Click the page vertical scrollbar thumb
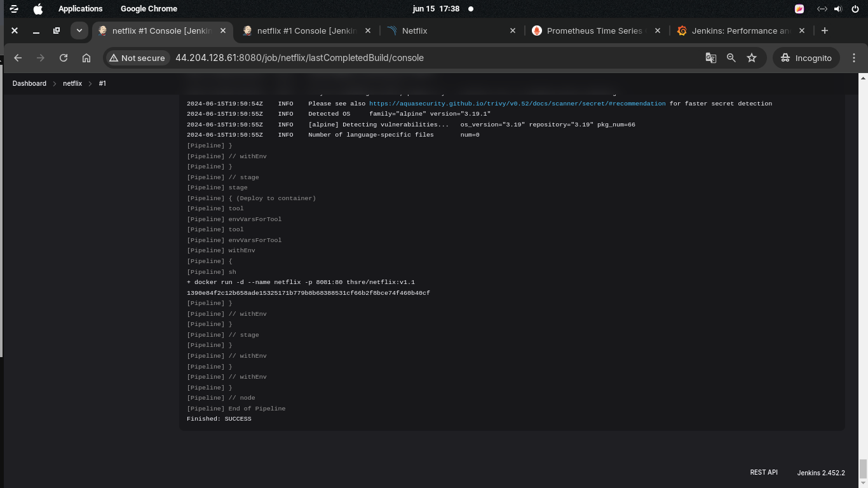Image resolution: width=868 pixels, height=488 pixels. coord(863,469)
